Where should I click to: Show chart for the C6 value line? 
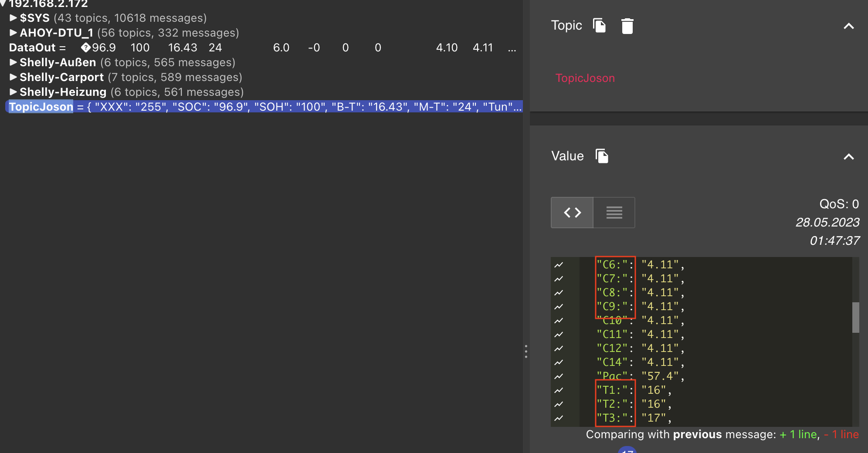(559, 264)
